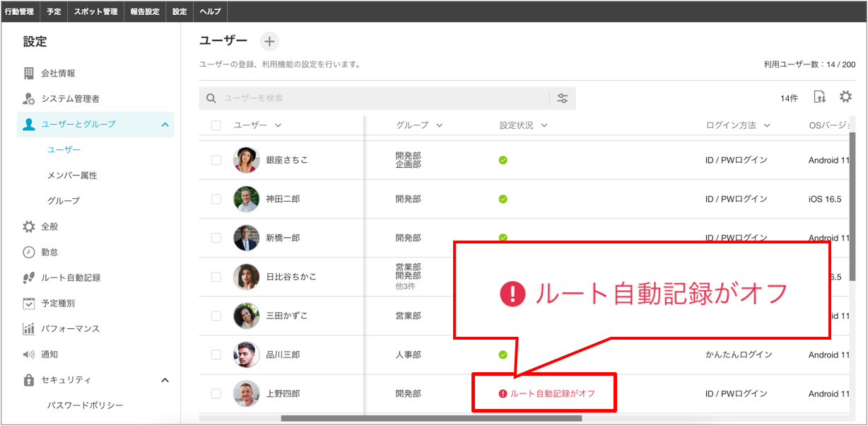
Task: Open the table settings gear icon
Action: (845, 97)
